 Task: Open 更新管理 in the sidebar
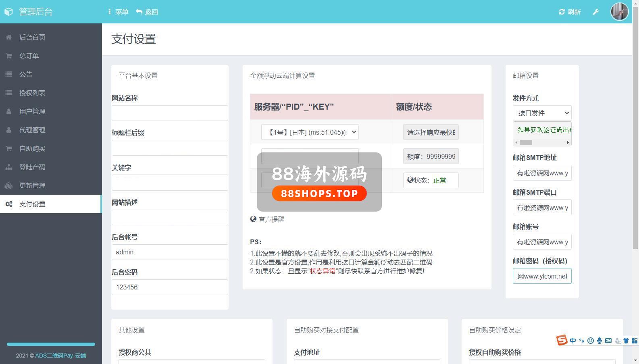pyautogui.click(x=32, y=185)
